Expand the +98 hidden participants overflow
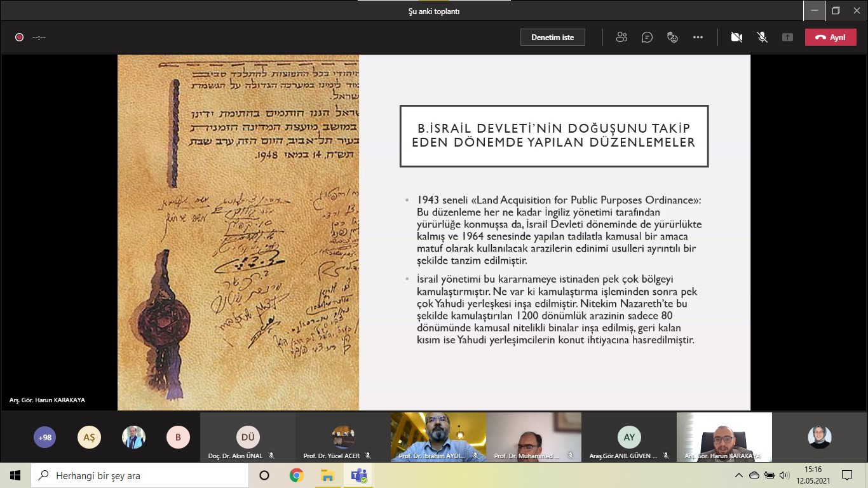The width and height of the screenshot is (868, 488). pyautogui.click(x=44, y=437)
